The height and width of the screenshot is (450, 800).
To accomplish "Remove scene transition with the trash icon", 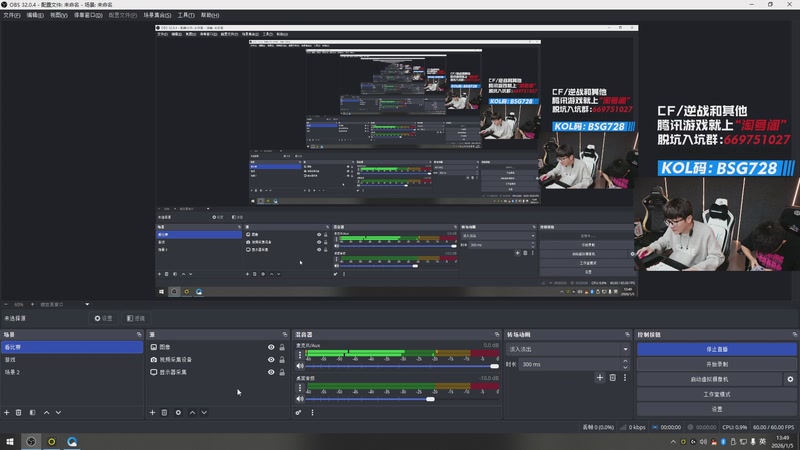I will pyautogui.click(x=613, y=378).
